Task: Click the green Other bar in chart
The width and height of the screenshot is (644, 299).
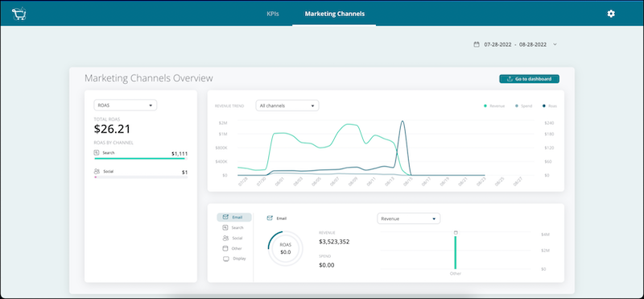Action: (455, 252)
